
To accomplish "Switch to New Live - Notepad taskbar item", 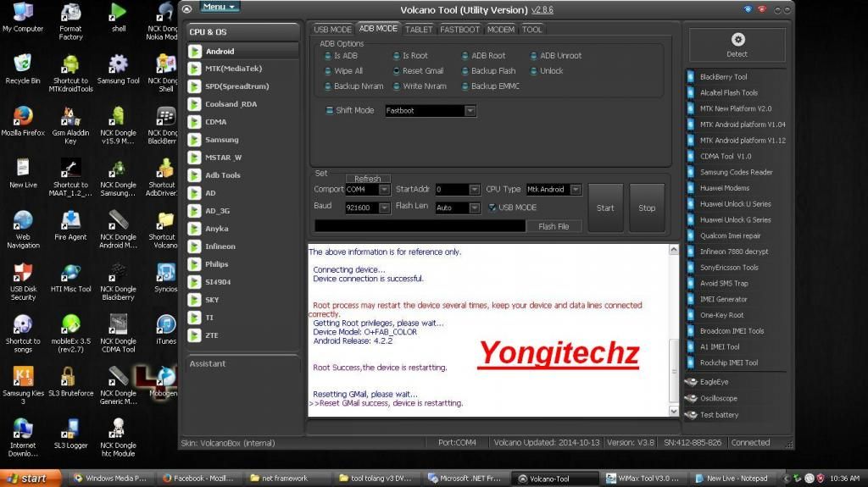I will click(733, 479).
